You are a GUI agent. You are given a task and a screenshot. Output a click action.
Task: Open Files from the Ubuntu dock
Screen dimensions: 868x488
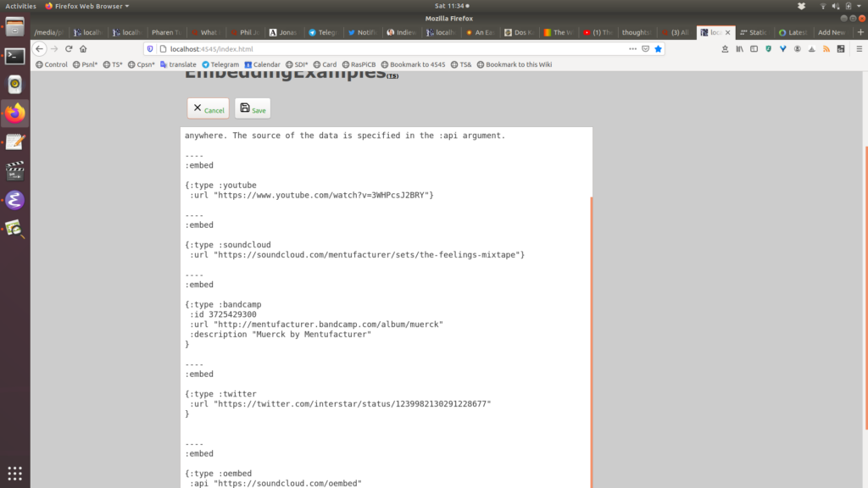coord(15,26)
